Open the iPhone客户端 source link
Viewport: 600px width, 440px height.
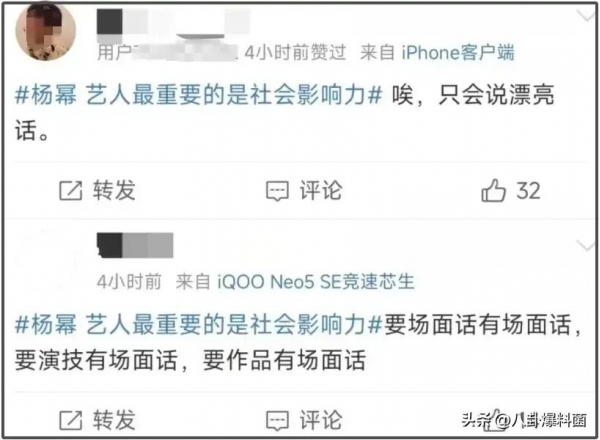(458, 52)
